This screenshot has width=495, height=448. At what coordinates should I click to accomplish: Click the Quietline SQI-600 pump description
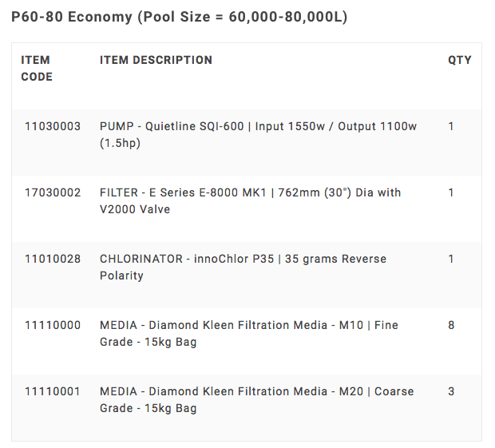pos(258,134)
